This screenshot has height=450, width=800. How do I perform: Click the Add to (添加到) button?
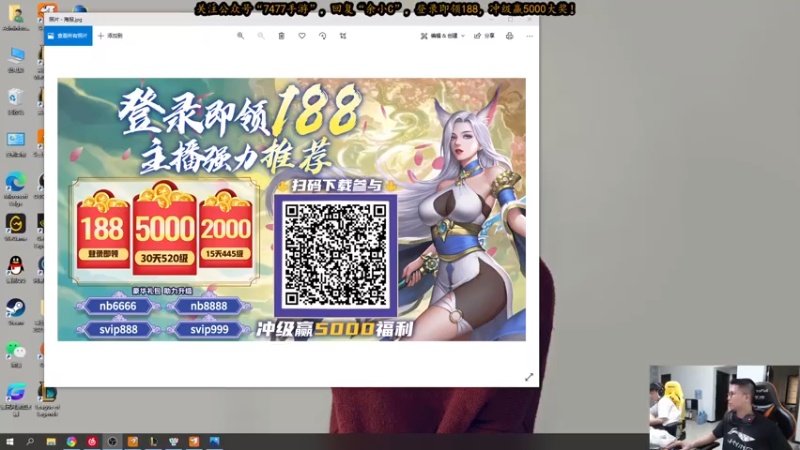[110, 36]
